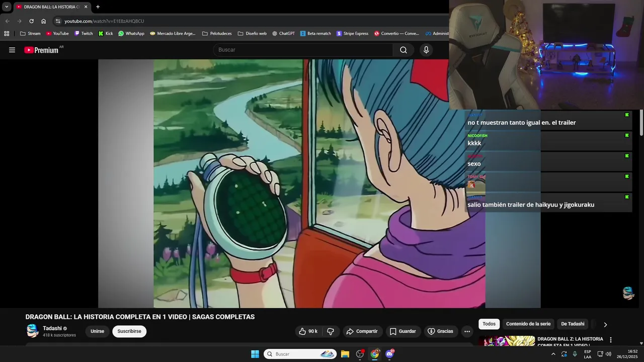Open the Tadashi channel avatar
This screenshot has width=644, height=362.
pos(33,331)
